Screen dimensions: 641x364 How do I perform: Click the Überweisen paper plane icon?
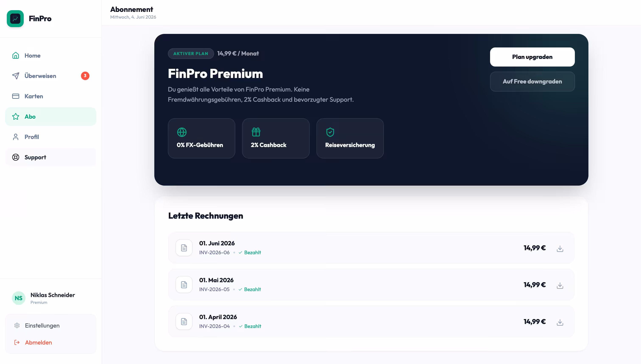coord(16,76)
